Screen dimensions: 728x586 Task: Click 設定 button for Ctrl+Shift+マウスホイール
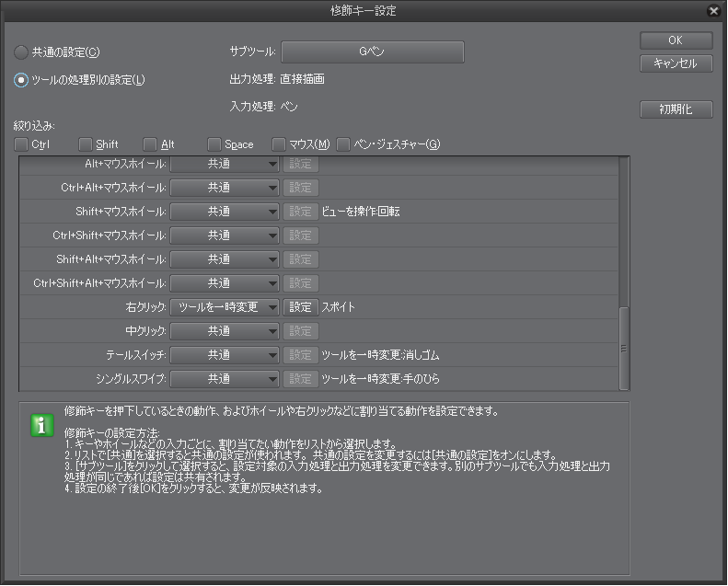tap(300, 236)
